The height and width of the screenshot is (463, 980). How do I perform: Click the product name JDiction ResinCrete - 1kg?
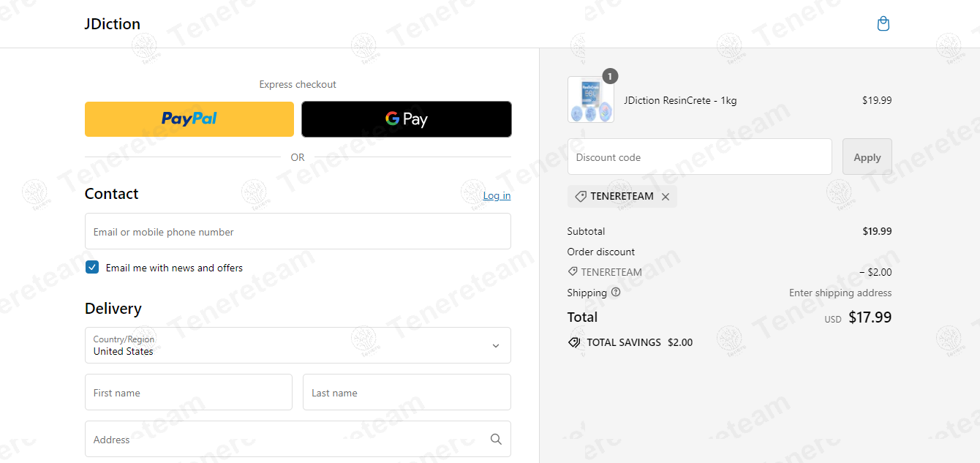click(x=680, y=100)
